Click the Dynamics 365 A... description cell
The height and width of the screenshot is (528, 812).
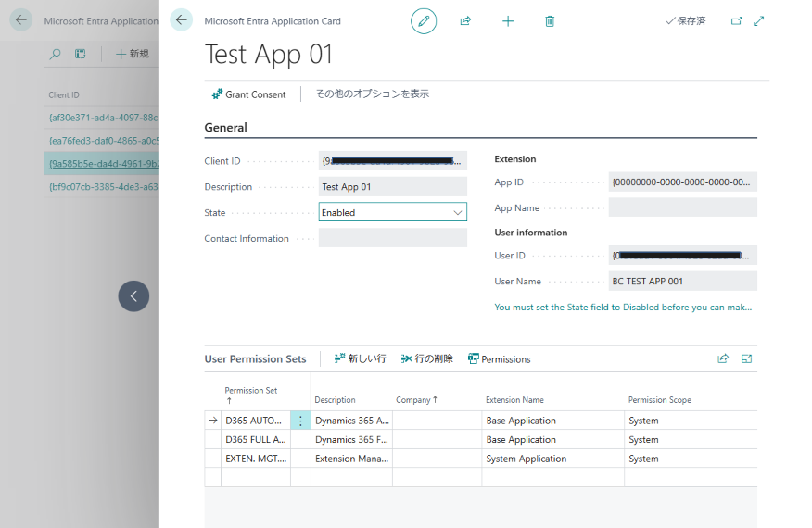tap(351, 421)
